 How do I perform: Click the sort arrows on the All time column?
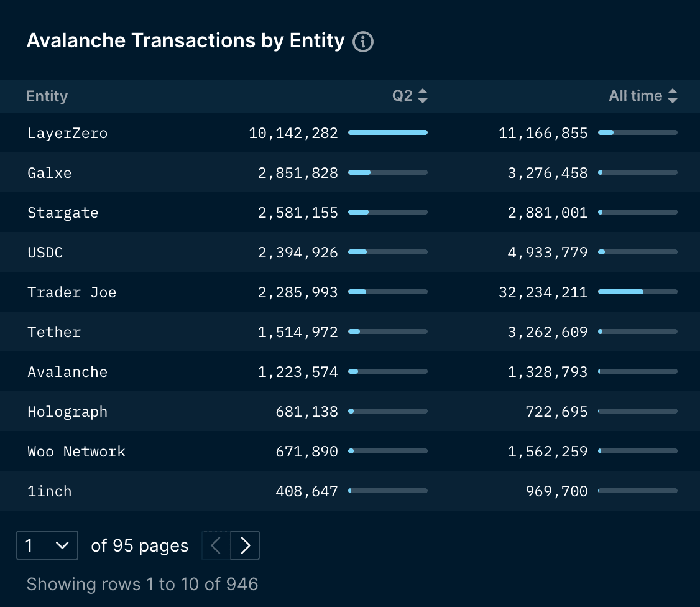tap(673, 96)
